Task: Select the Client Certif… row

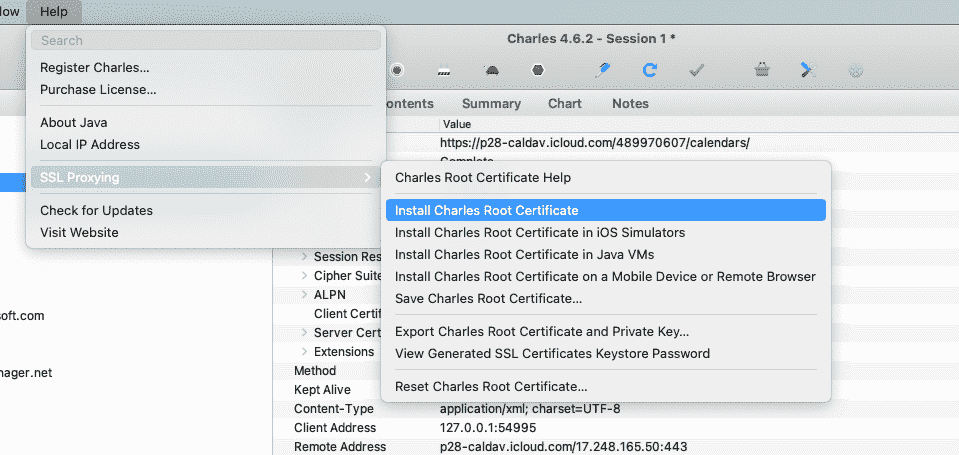Action: click(x=347, y=314)
